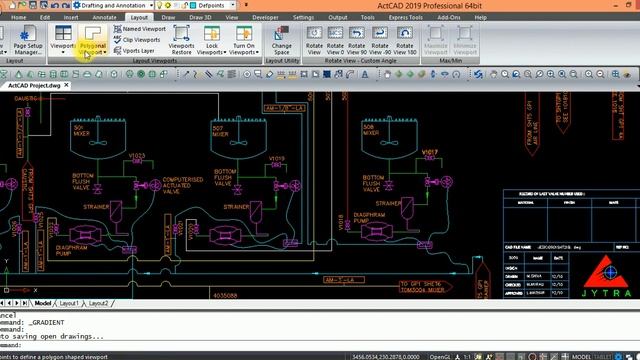
Task: Select the Vports Layer command
Action: 134,51
